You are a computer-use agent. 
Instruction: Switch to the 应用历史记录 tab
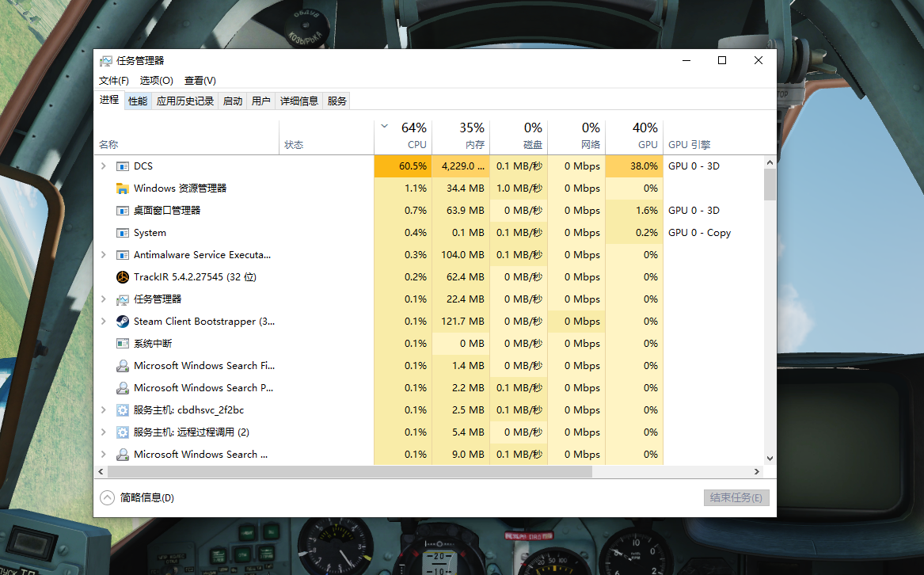(185, 101)
